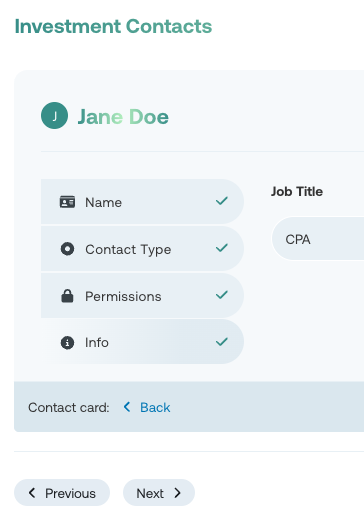
Task: Click the info circle icon beside Info
Action: click(67, 342)
